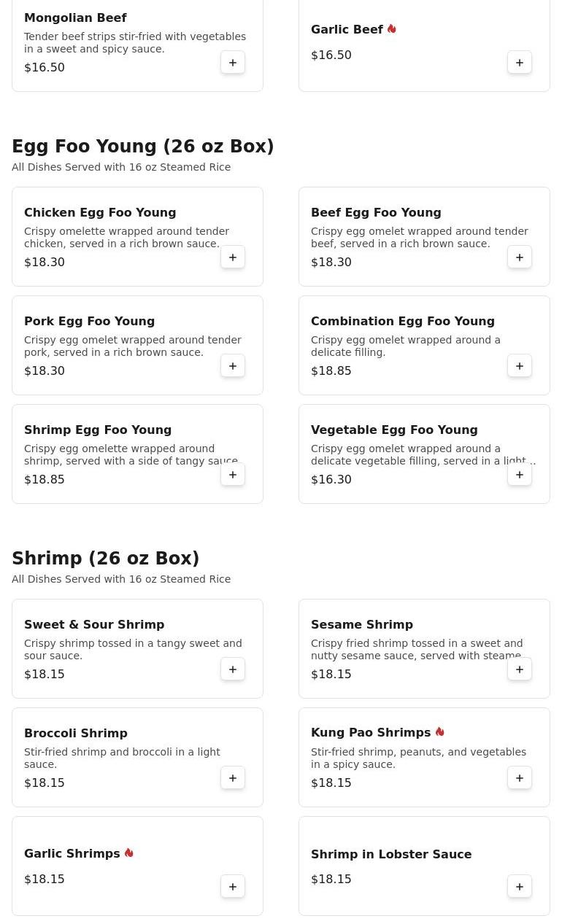Add Garlic Beef using its plus button
This screenshot has height=924, width=562.
pyautogui.click(x=520, y=63)
